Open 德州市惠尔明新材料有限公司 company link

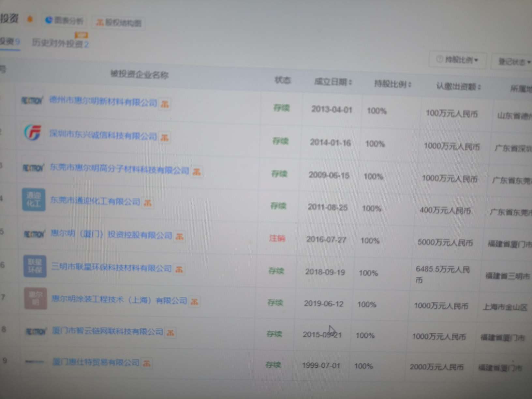click(x=103, y=102)
